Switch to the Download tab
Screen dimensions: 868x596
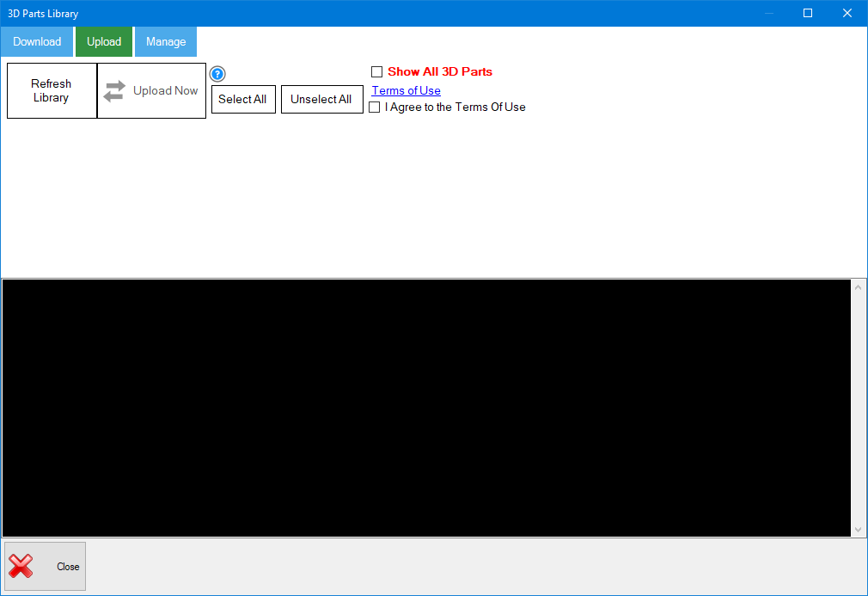36,41
